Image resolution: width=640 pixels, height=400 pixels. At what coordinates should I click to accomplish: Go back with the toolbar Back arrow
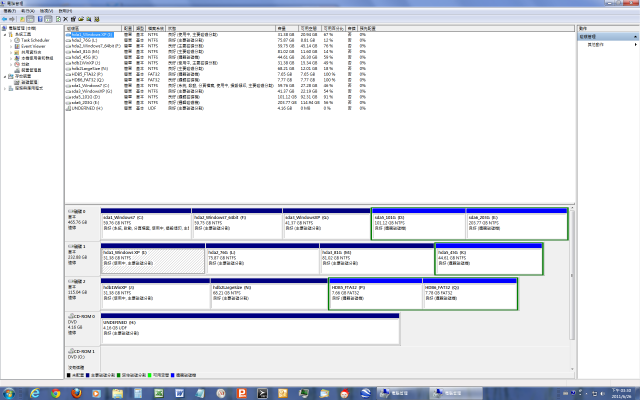pos(4,19)
